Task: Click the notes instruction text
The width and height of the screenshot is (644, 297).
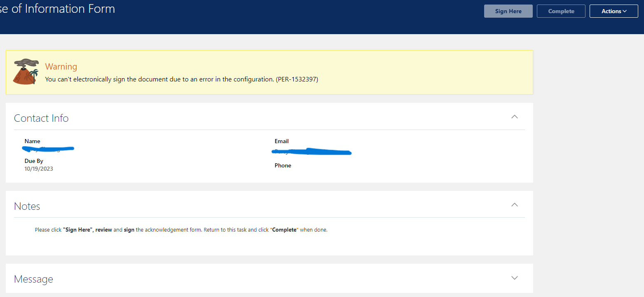Action: 181,230
